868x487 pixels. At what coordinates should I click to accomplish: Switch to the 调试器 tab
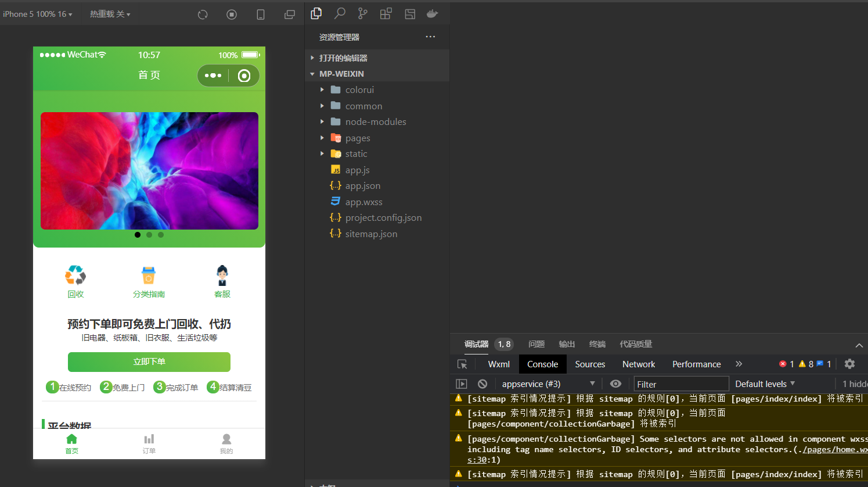coord(476,344)
